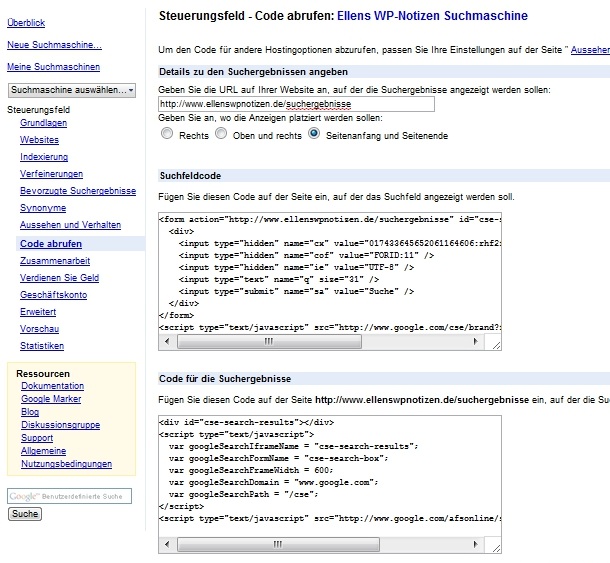610x563 pixels.
Task: Open the Allgemeine link
Action: tap(44, 451)
